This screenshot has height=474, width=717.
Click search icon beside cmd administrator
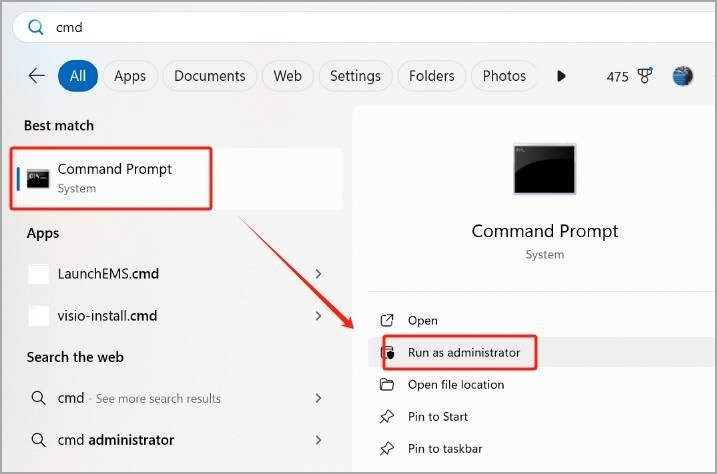point(38,440)
